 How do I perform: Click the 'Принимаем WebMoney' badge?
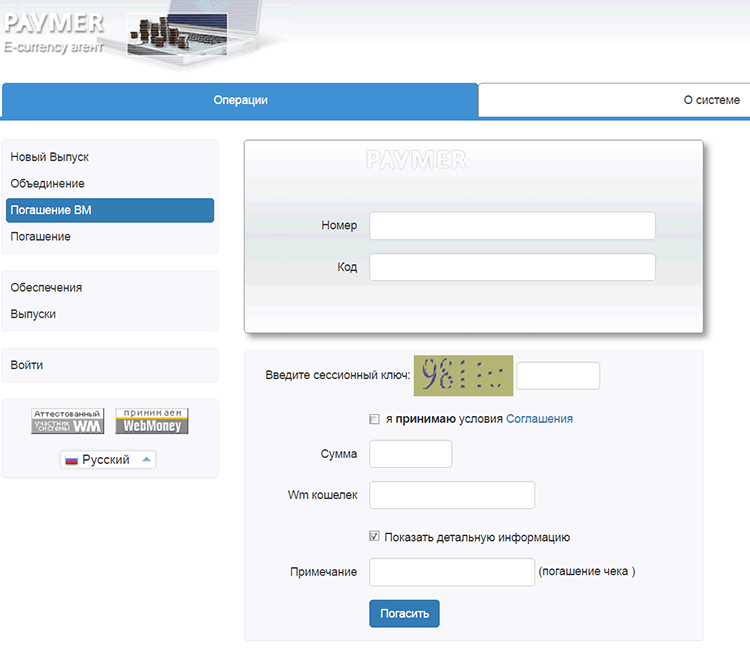click(152, 421)
